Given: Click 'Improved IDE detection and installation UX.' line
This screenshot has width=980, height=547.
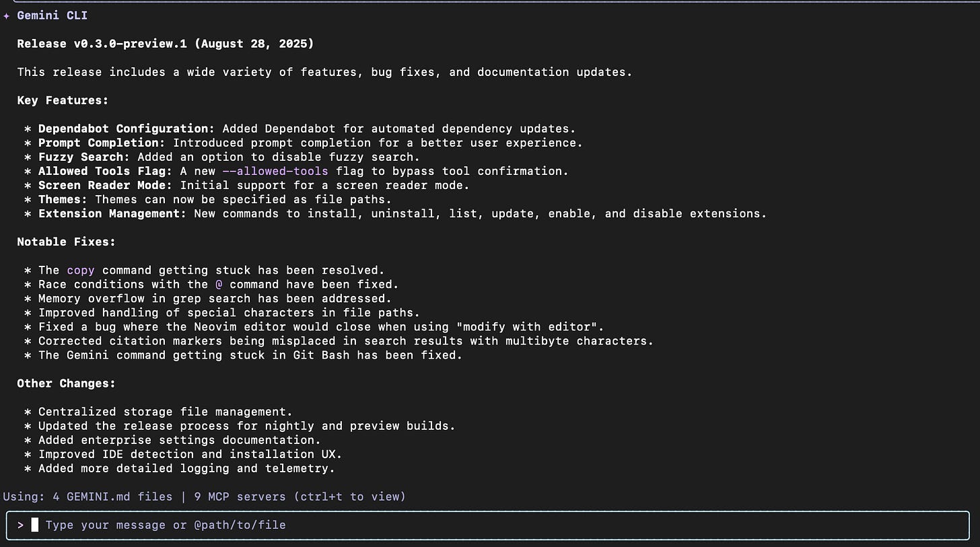Looking at the screenshot, I should tap(190, 453).
